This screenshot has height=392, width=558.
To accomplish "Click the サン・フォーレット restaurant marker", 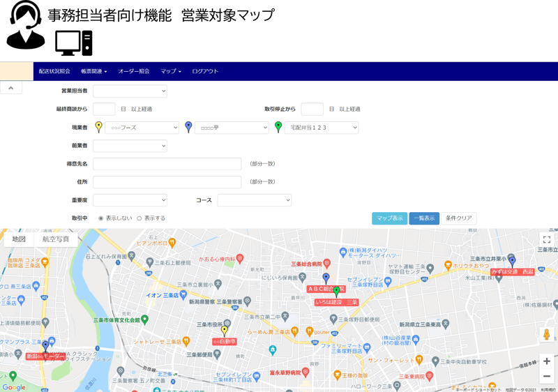I will (419, 360).
